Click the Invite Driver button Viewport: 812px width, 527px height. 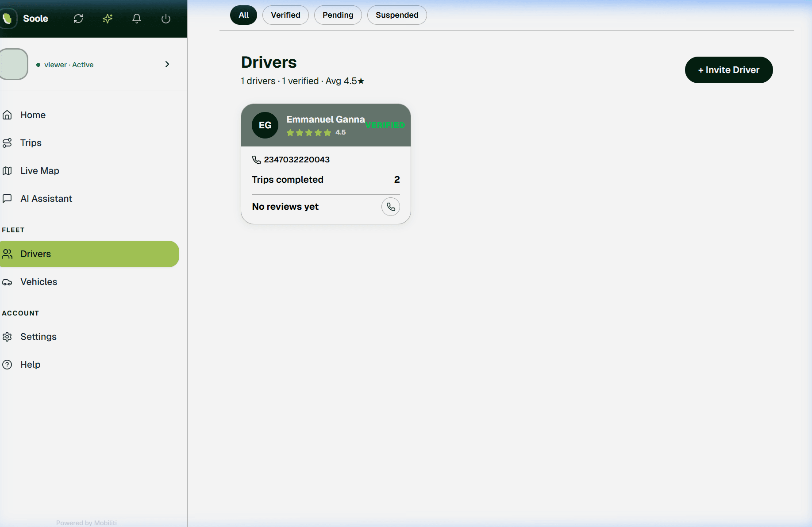(x=729, y=70)
